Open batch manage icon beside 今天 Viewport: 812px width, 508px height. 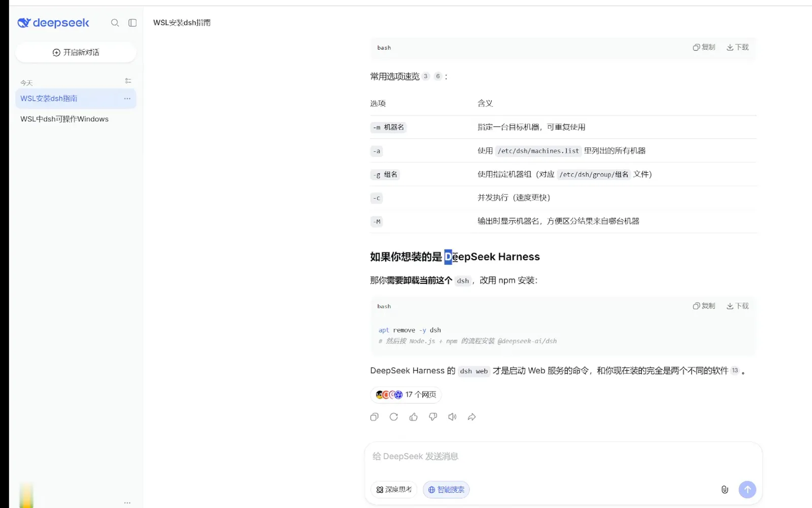coord(128,81)
